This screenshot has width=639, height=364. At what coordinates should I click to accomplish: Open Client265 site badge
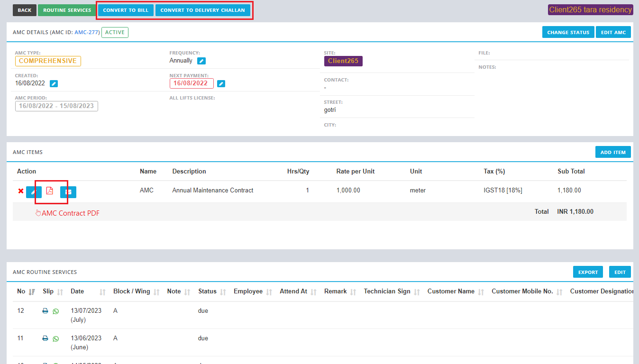(343, 61)
